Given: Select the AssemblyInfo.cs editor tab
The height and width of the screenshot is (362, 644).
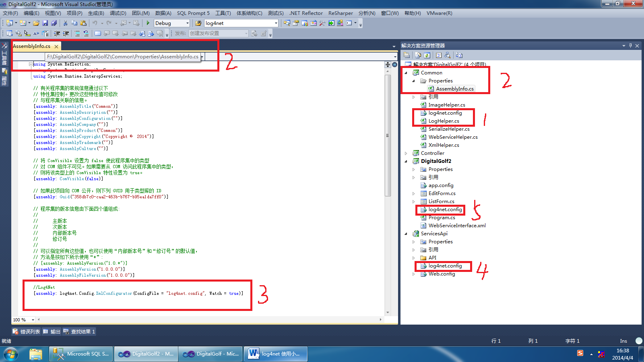Looking at the screenshot, I should pyautogui.click(x=32, y=46).
